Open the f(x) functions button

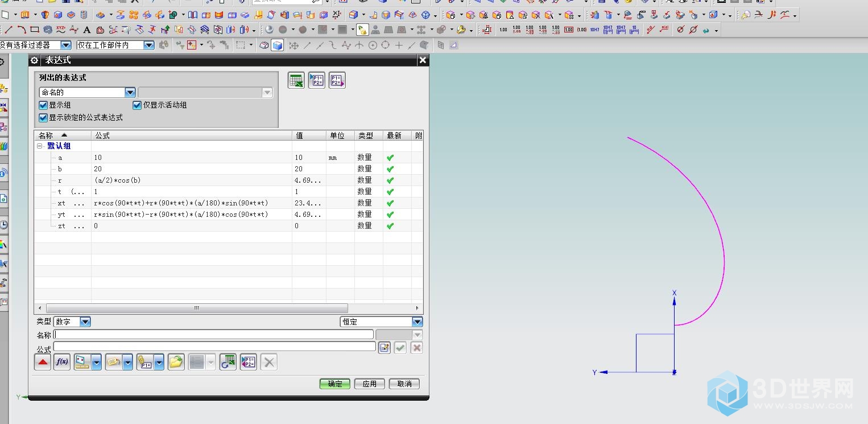point(62,362)
